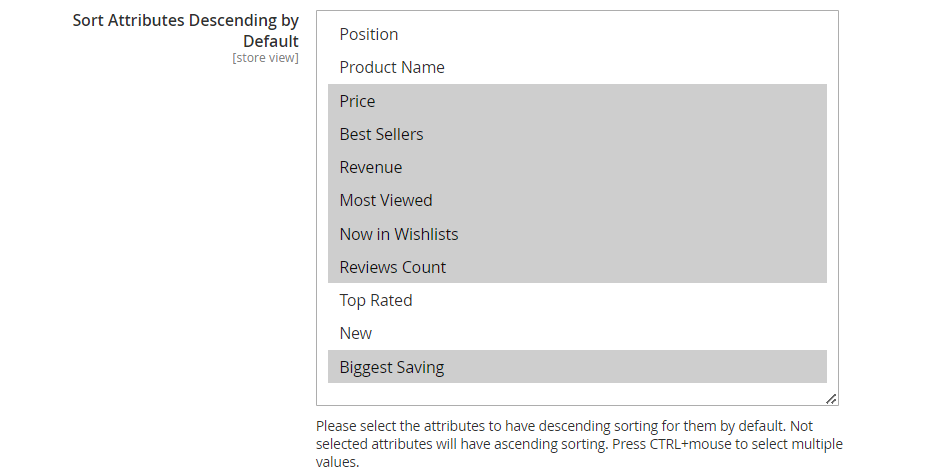Click the Sort Attributes Descending by Default label
The height and width of the screenshot is (475, 939).
coord(186,31)
